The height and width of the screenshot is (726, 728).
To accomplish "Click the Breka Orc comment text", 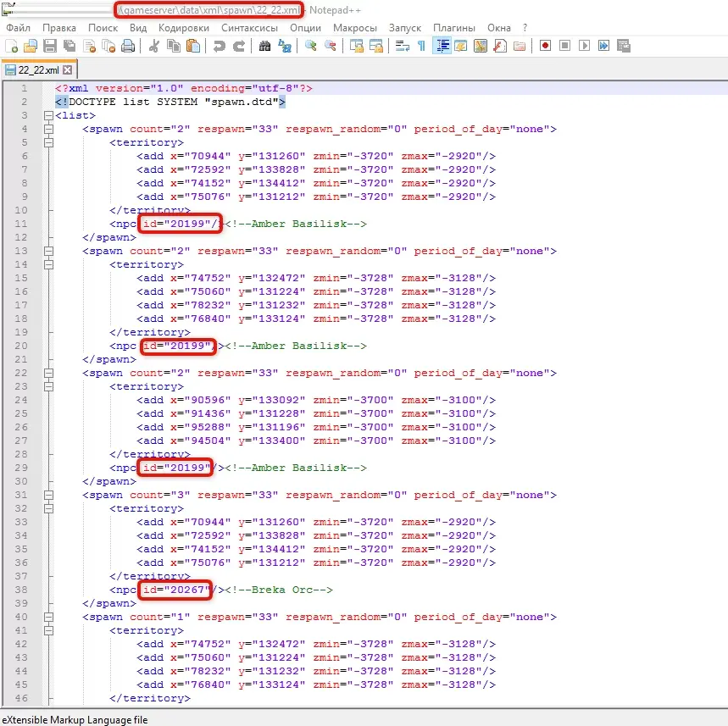I will point(279,590).
